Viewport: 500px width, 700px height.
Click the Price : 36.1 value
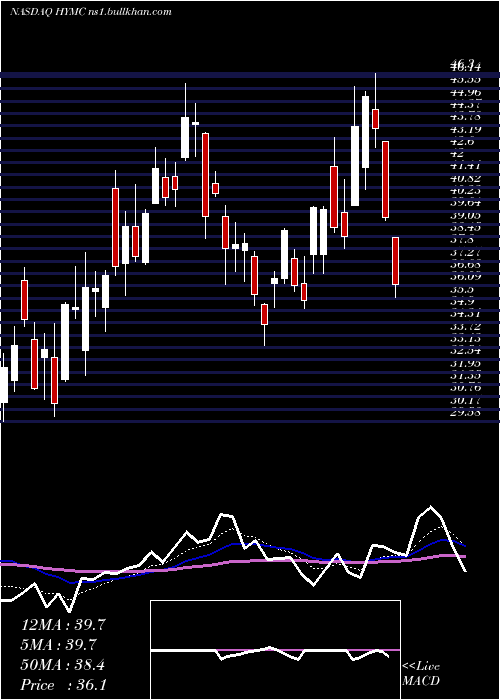point(63,685)
